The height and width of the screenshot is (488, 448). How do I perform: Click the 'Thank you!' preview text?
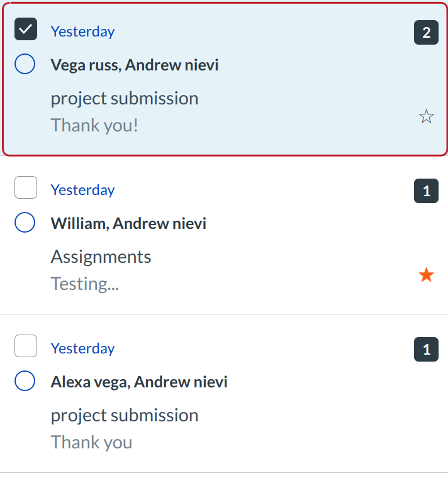[94, 125]
